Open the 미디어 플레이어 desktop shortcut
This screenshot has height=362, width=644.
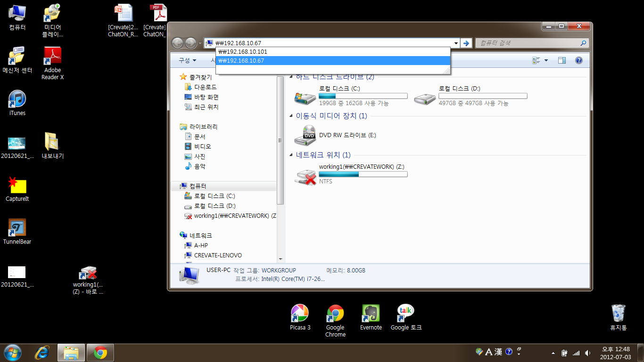pyautogui.click(x=53, y=21)
